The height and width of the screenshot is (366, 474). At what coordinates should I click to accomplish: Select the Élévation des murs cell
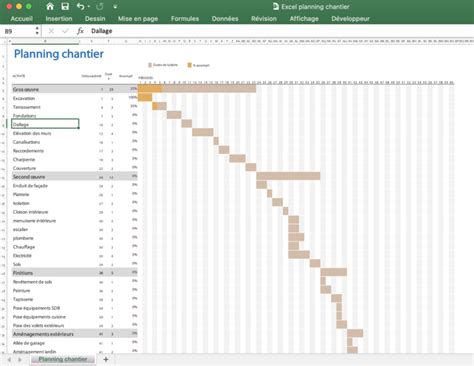click(45, 133)
